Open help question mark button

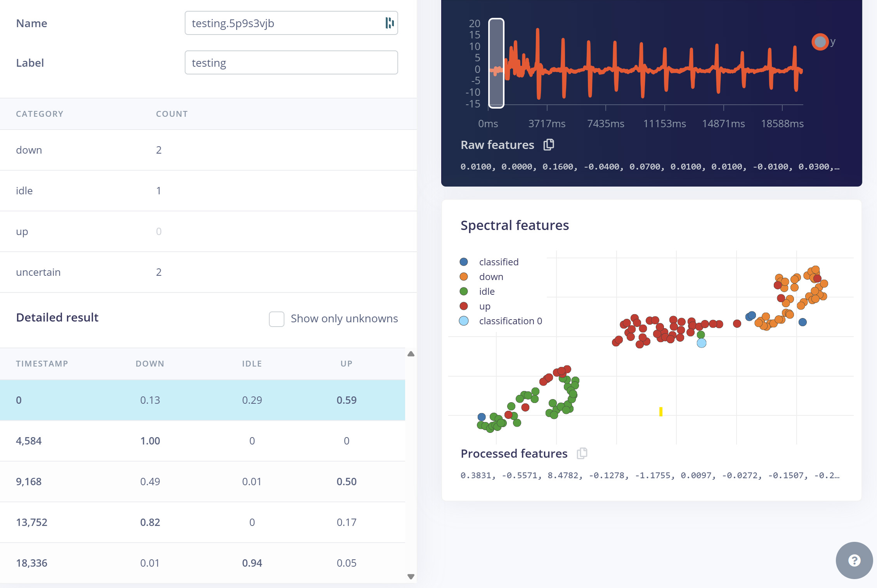pos(854,560)
